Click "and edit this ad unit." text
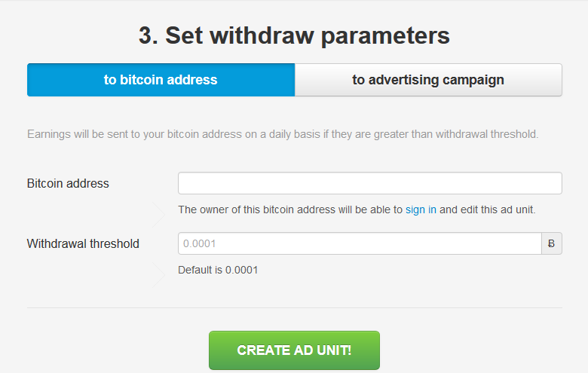The width and height of the screenshot is (588, 373). [x=488, y=209]
